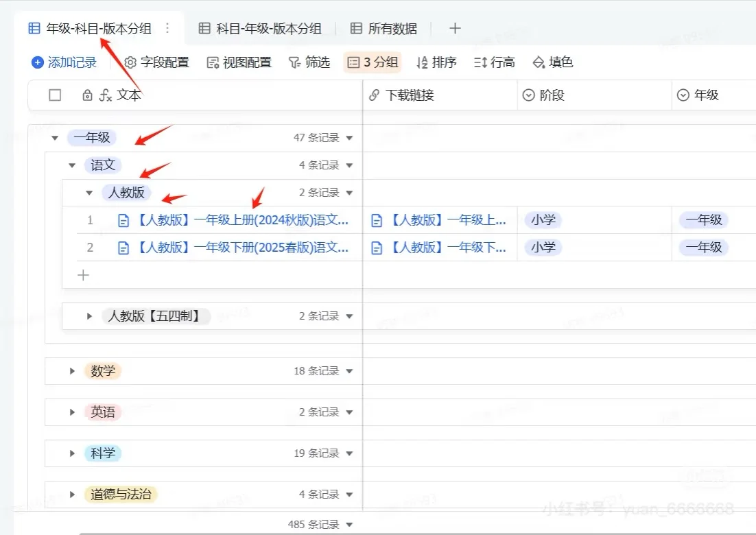Viewport: 756px width, 535px height.
Task: Switch to the 科目-年级-版本分组 view tab
Action: point(261,28)
